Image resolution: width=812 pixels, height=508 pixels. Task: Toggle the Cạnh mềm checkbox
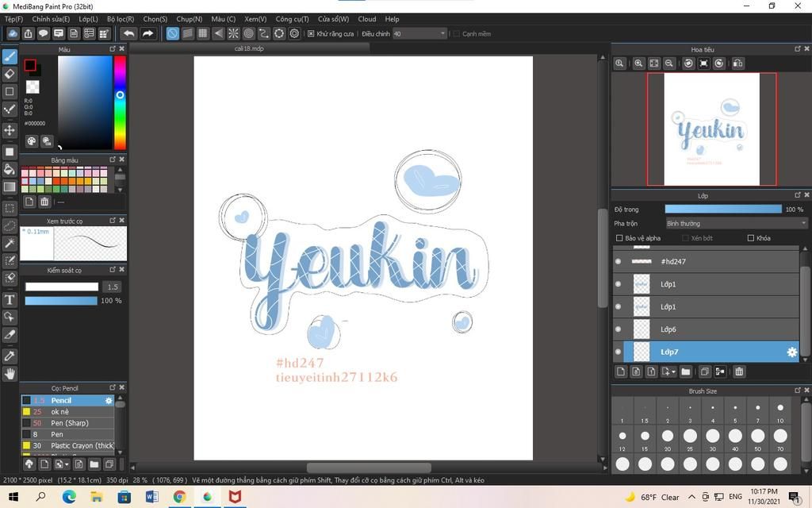pyautogui.click(x=456, y=33)
